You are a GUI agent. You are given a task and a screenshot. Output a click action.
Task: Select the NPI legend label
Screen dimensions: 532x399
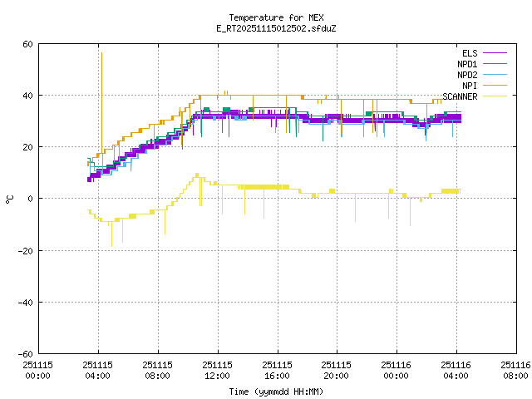point(470,86)
